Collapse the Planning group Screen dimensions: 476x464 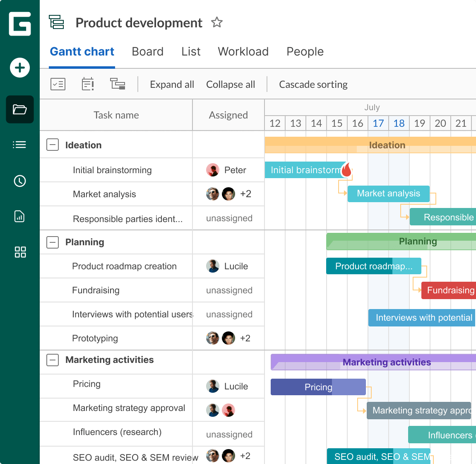[x=53, y=242]
